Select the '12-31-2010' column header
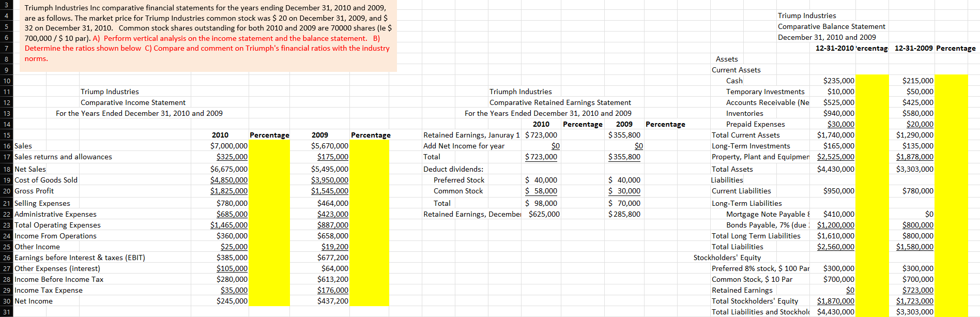This screenshot has width=980, height=317. coord(834,48)
